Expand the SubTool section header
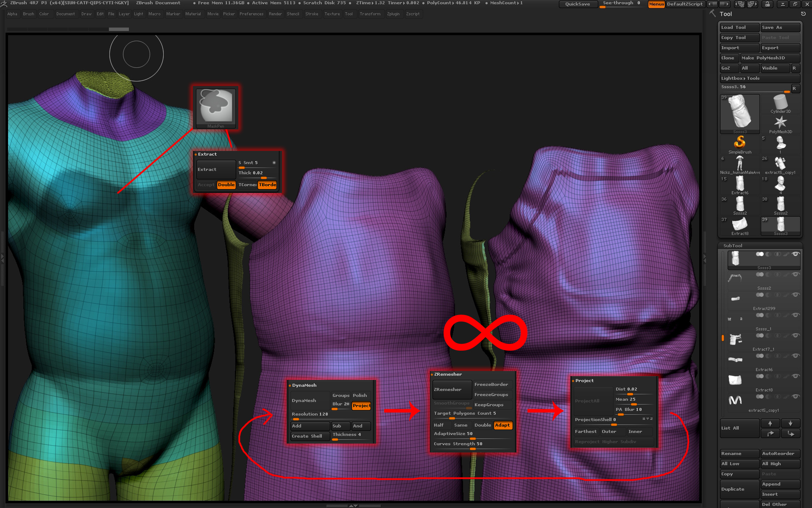 point(733,246)
